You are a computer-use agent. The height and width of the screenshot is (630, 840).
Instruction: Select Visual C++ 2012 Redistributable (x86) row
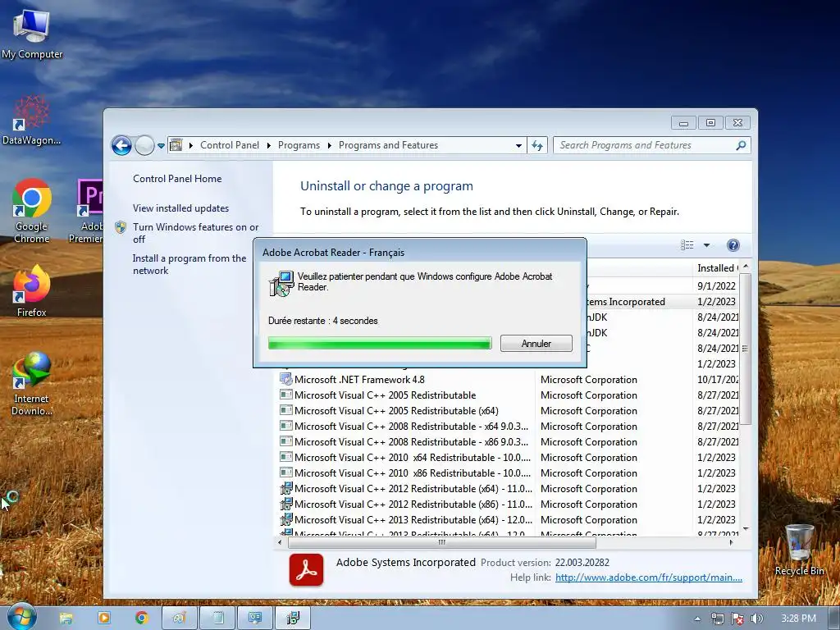508,504
